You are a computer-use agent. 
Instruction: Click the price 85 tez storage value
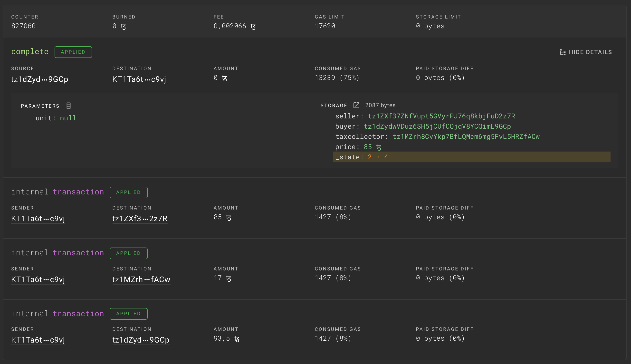click(373, 147)
